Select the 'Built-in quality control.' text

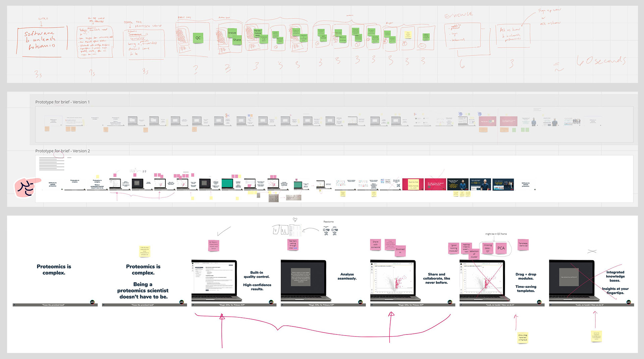(257, 275)
